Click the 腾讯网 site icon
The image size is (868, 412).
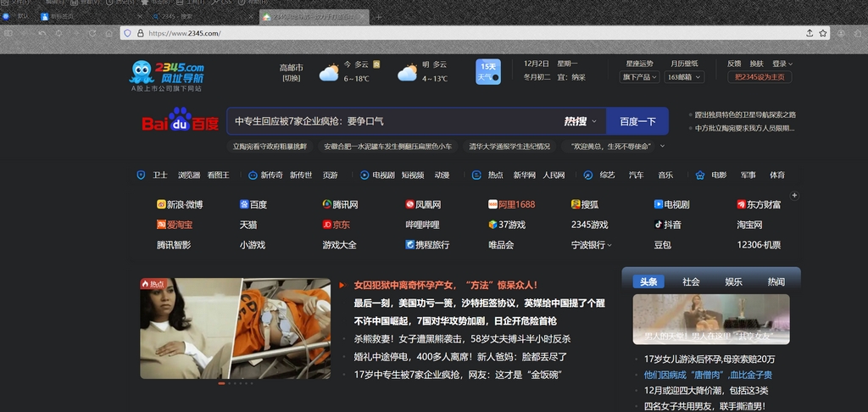[327, 204]
